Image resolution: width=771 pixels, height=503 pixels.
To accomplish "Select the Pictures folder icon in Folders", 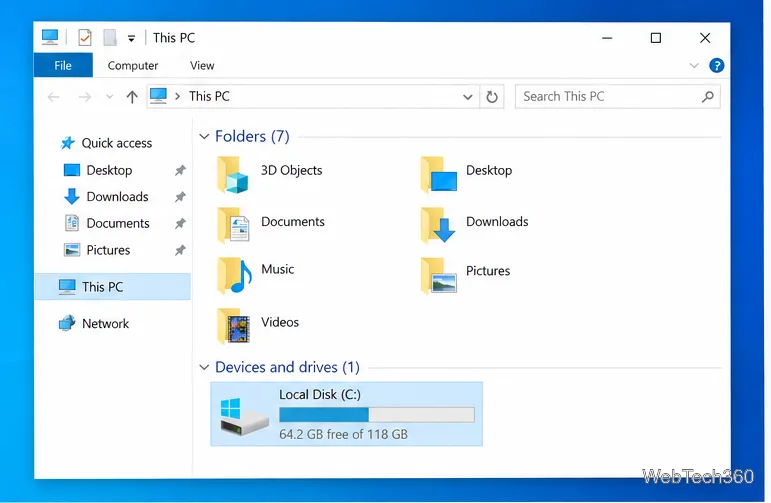I will pyautogui.click(x=439, y=275).
